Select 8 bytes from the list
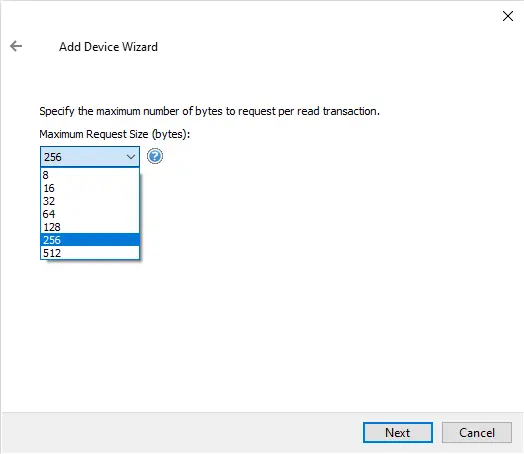524x454 pixels. point(90,175)
